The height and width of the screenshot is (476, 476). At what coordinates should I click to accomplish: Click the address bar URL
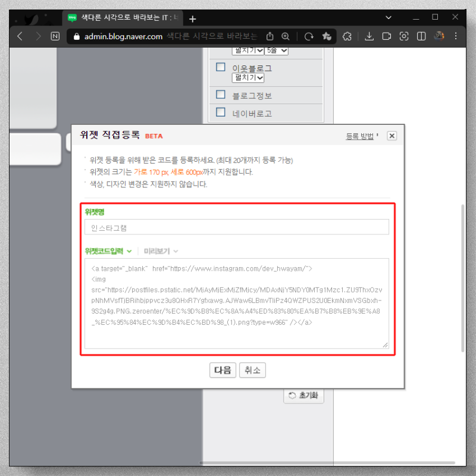point(124,37)
